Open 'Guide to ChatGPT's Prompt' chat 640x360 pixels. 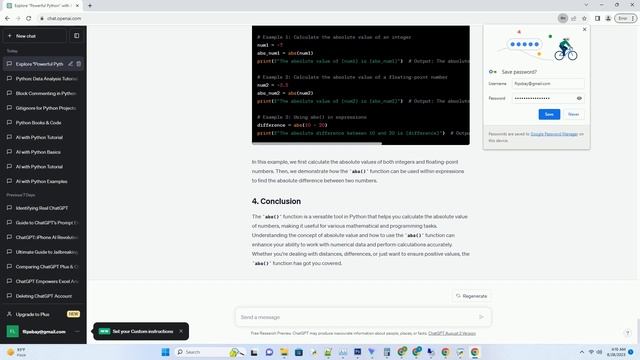tap(43, 222)
